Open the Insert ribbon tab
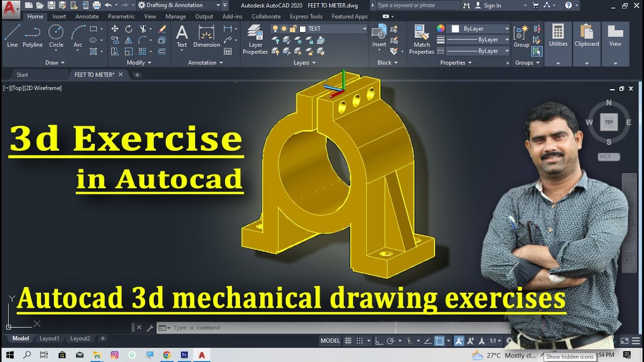The width and height of the screenshot is (644, 362). [59, 17]
